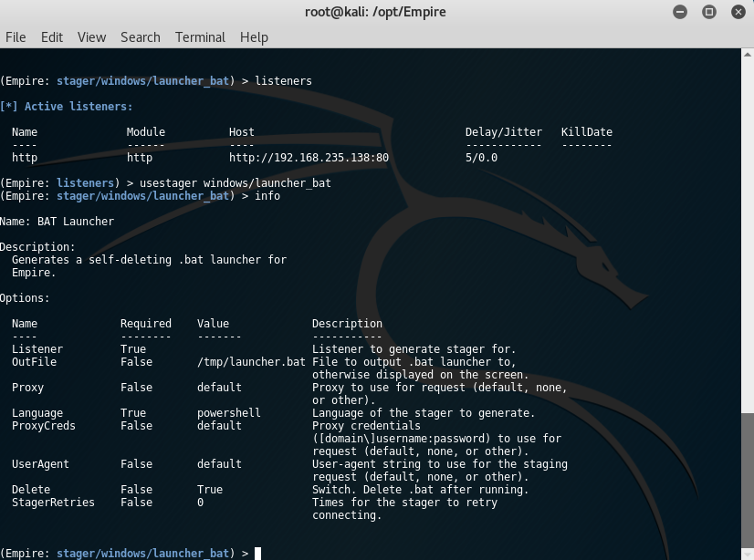Click the 'Delay/Jitter' column header
754x560 pixels.
click(x=504, y=132)
